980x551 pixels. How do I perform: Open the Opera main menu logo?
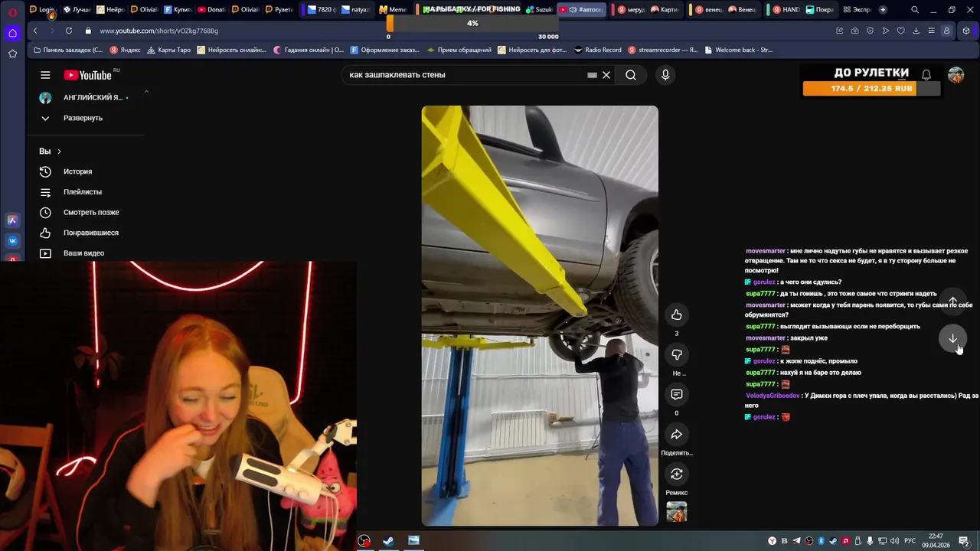pos(12,12)
